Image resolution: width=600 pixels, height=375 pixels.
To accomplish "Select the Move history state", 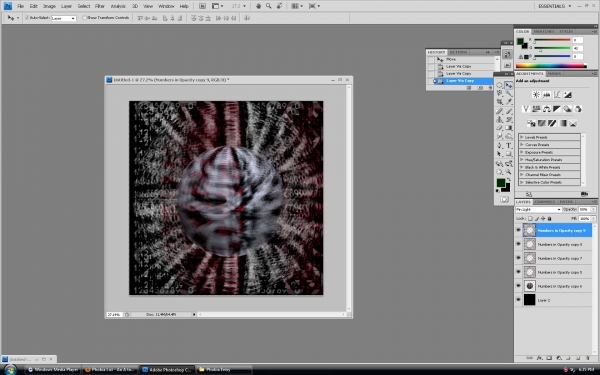I will (x=460, y=59).
